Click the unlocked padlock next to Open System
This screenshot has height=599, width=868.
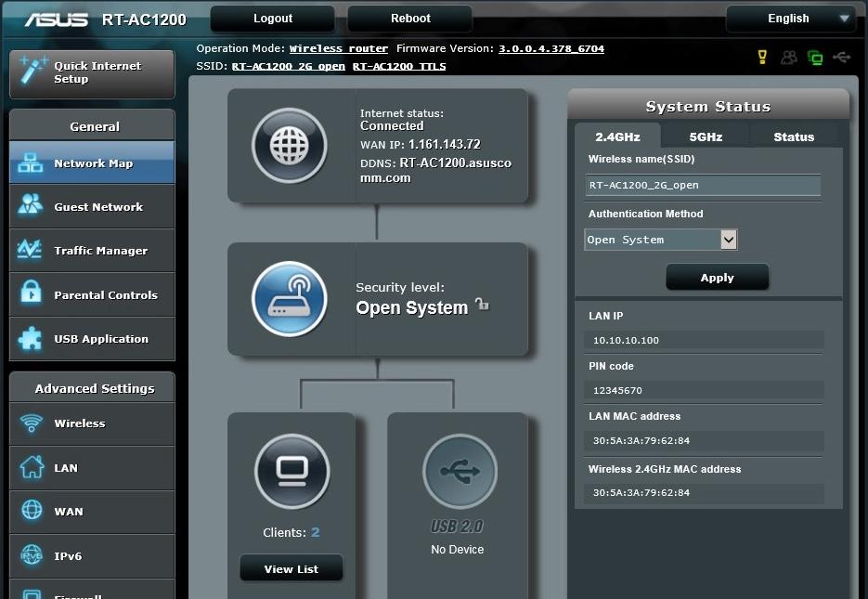click(x=482, y=305)
